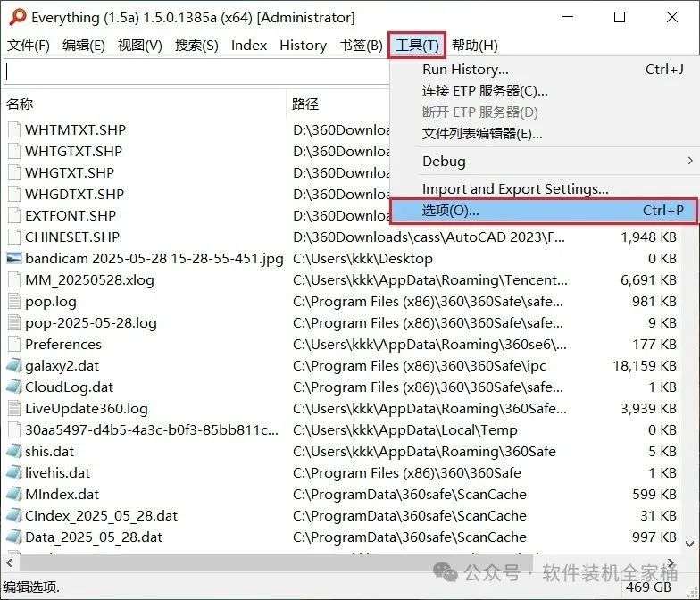Click the image icon of bandicam jpg file
Screen dimensions: 700x600
[14, 259]
